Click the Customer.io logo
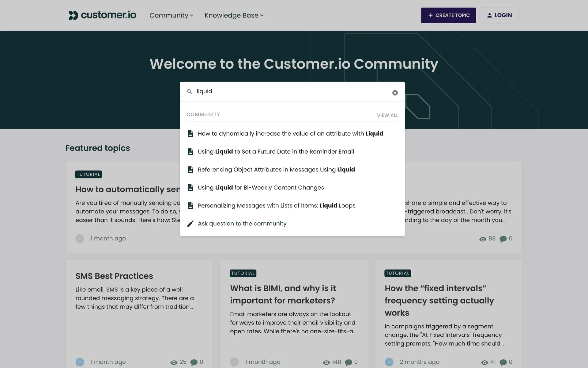Screen dimensions: 588x368 click(102, 15)
